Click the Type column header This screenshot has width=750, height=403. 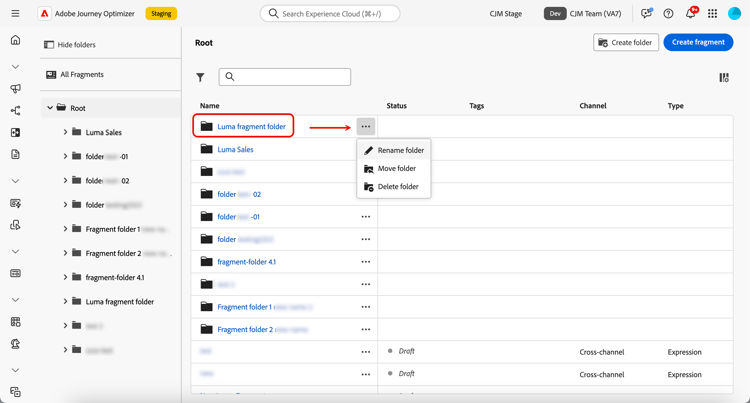[x=675, y=106]
